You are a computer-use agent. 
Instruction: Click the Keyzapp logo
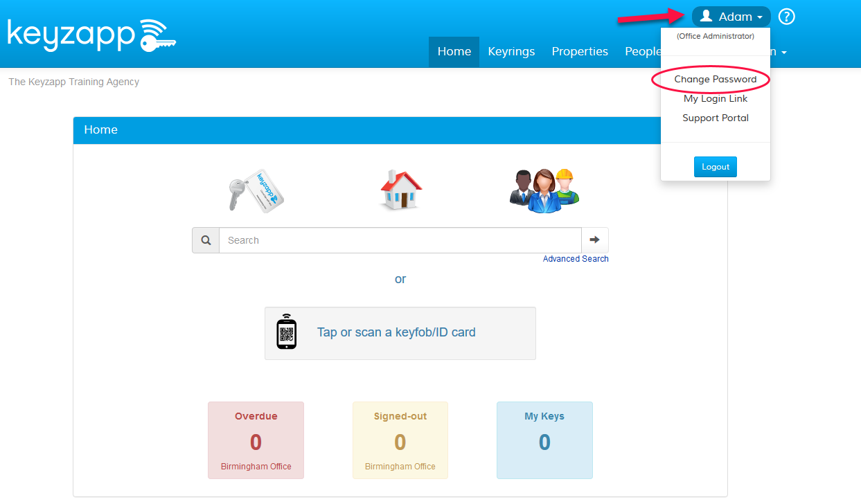91,36
